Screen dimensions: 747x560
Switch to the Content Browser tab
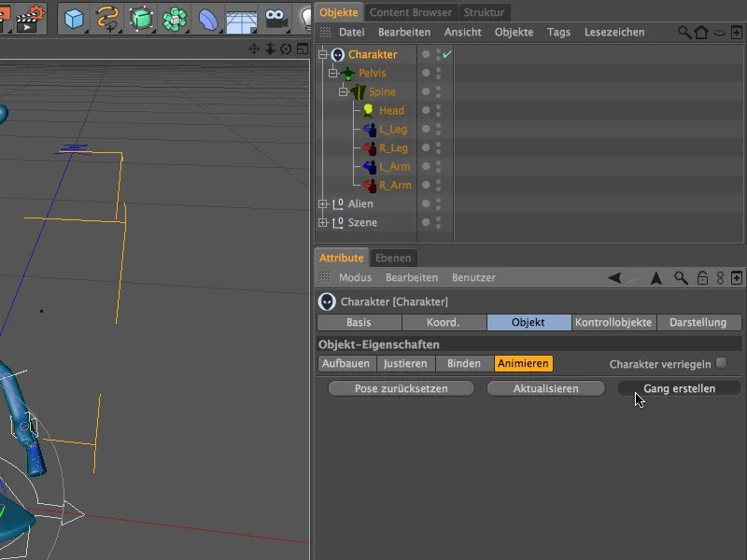point(411,12)
